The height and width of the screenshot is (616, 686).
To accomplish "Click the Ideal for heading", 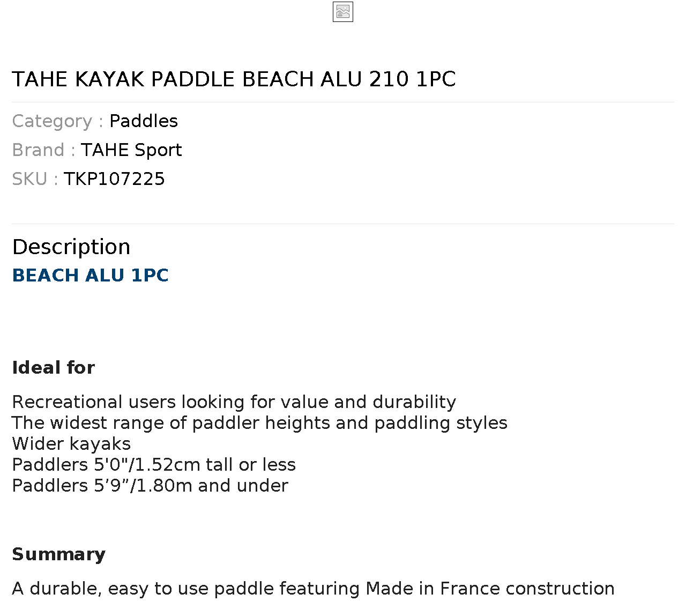I will click(x=54, y=368).
